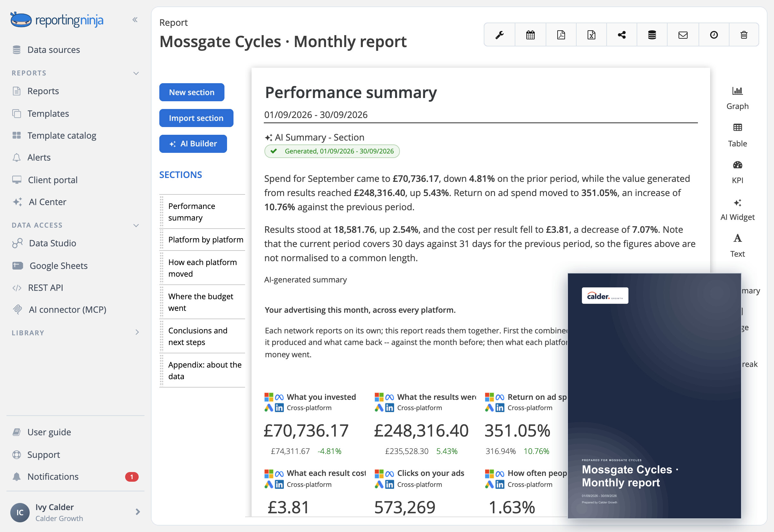This screenshot has width=774, height=532.
Task: Launch the AI Builder
Action: click(x=193, y=144)
